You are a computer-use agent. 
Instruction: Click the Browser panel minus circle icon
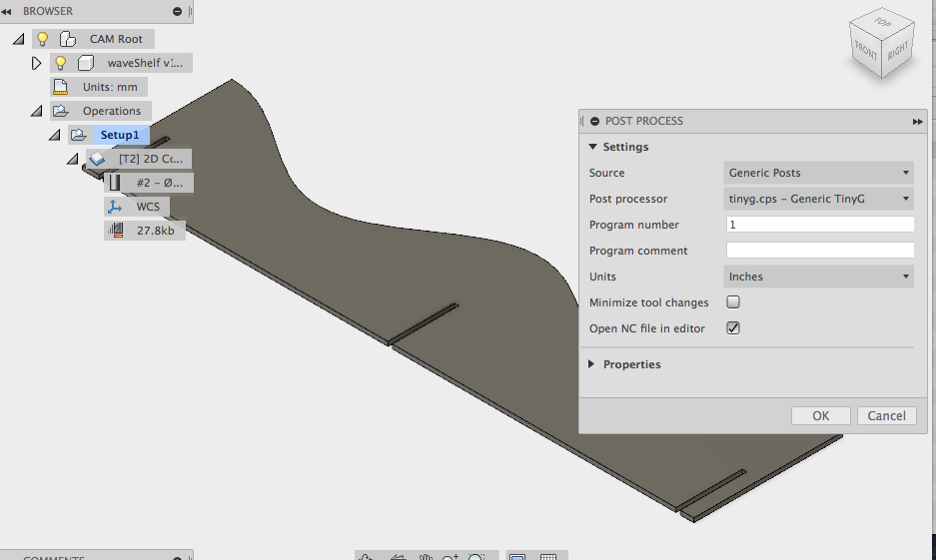point(177,11)
